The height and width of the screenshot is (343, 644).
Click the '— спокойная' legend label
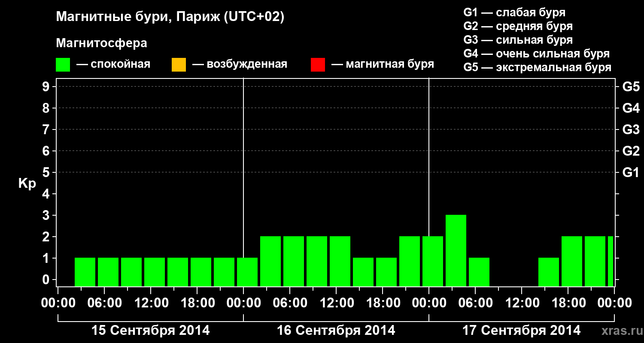[113, 65]
